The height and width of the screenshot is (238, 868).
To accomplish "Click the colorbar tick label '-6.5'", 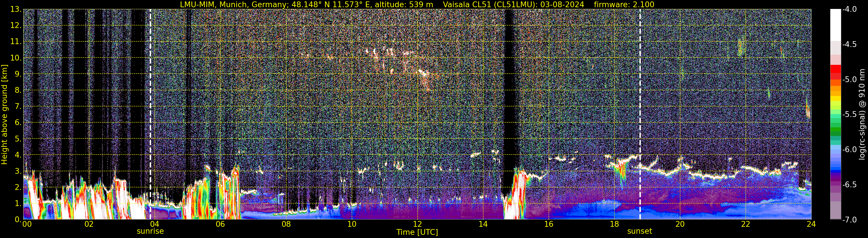I will pyautogui.click(x=850, y=185).
